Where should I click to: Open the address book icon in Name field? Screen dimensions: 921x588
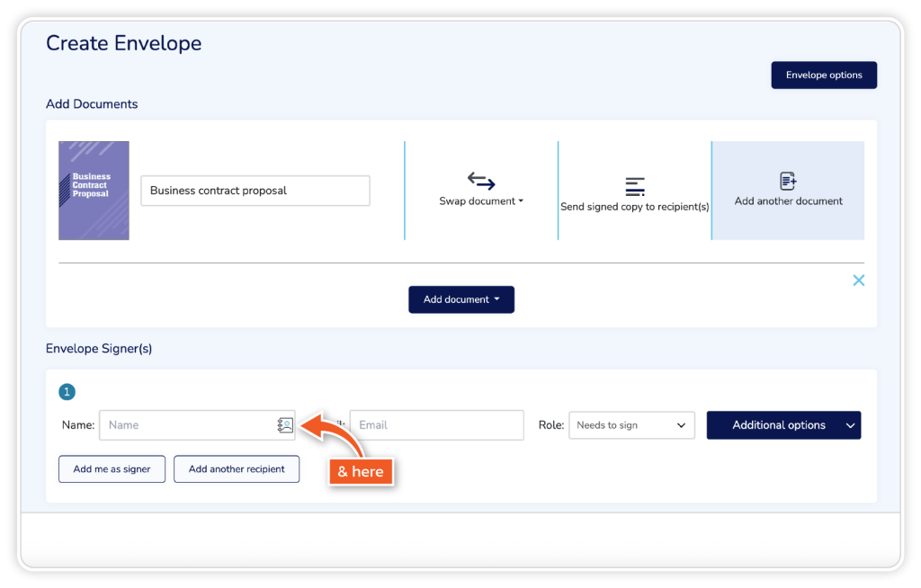click(285, 425)
